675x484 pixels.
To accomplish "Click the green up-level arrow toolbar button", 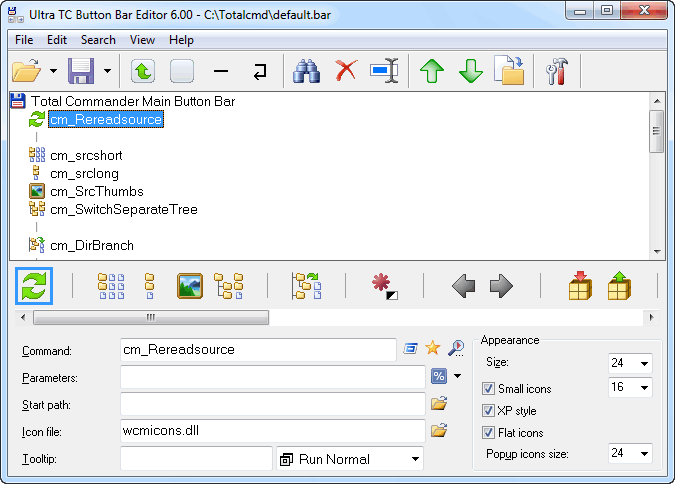I will pyautogui.click(x=143, y=71).
